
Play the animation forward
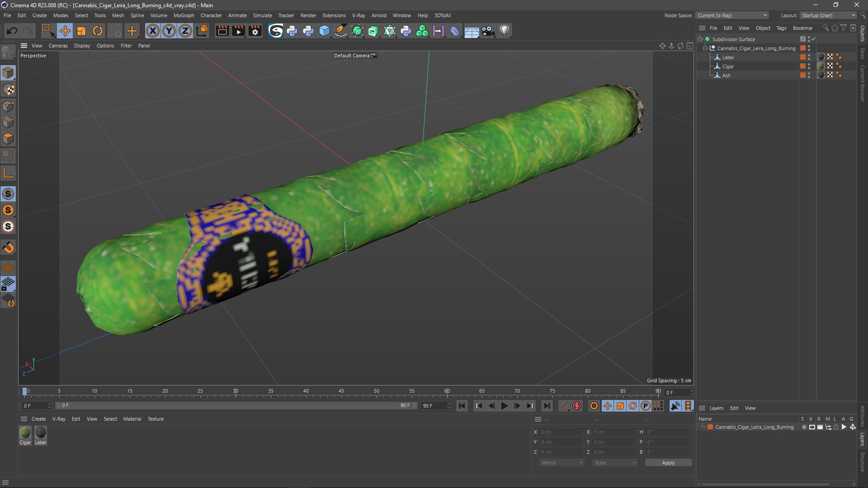[x=504, y=406]
